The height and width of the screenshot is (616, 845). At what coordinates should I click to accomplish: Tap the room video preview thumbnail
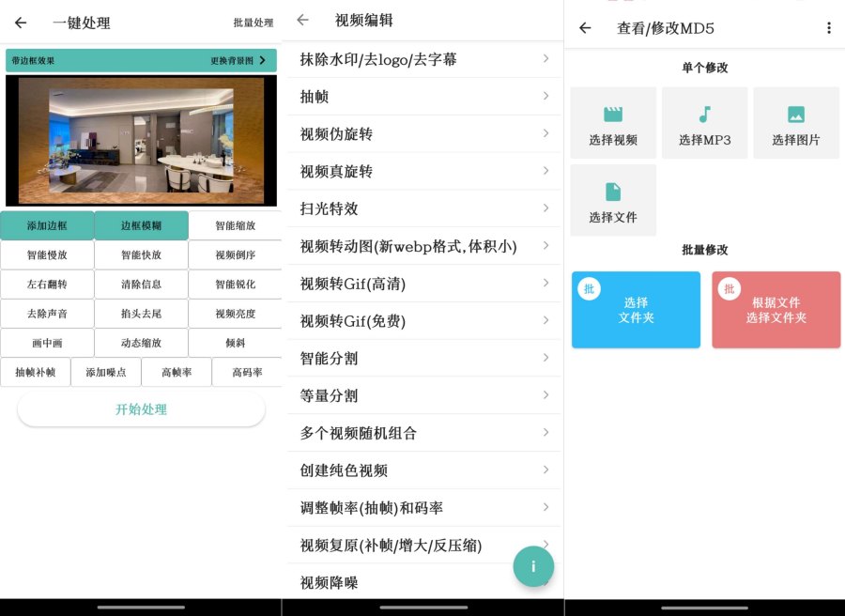(140, 140)
